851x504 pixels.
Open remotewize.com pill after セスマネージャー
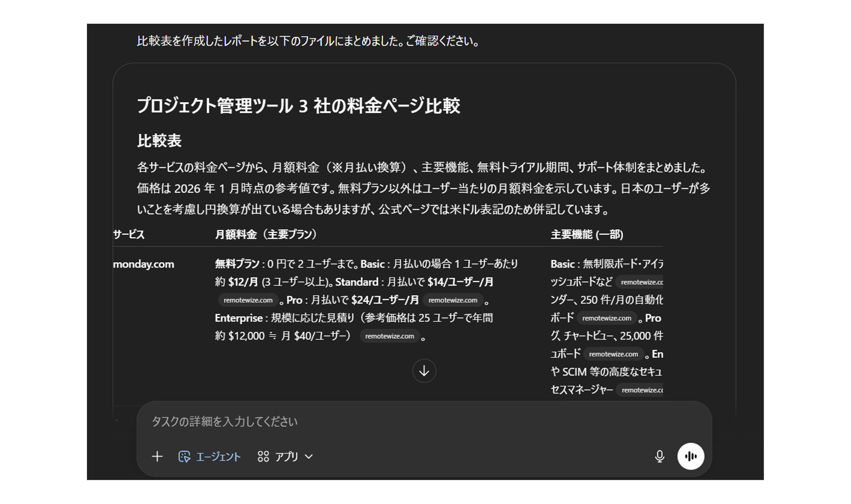point(640,389)
